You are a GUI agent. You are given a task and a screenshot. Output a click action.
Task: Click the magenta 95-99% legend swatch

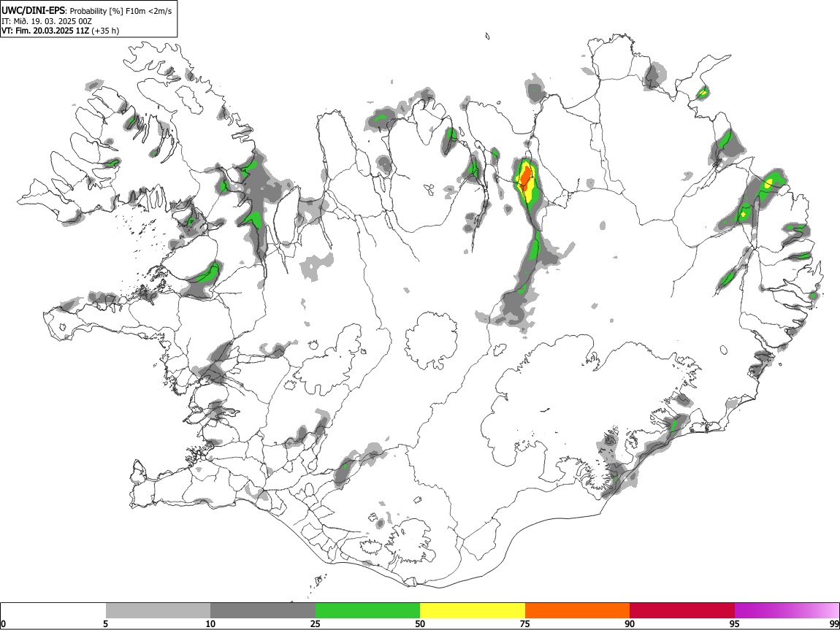(x=787, y=611)
